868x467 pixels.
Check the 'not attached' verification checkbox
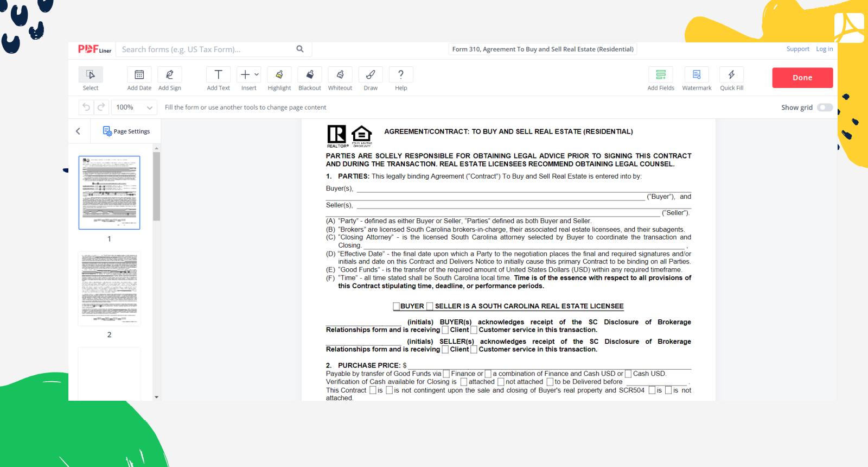501,382
